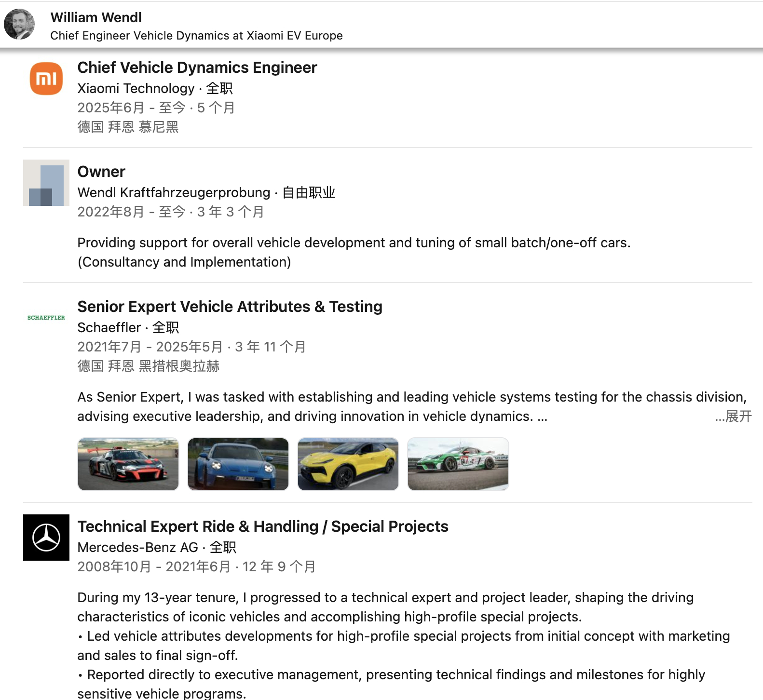This screenshot has width=763, height=700.
Task: Open Senior Expert Vehicle Attributes & Testing title
Action: [230, 307]
